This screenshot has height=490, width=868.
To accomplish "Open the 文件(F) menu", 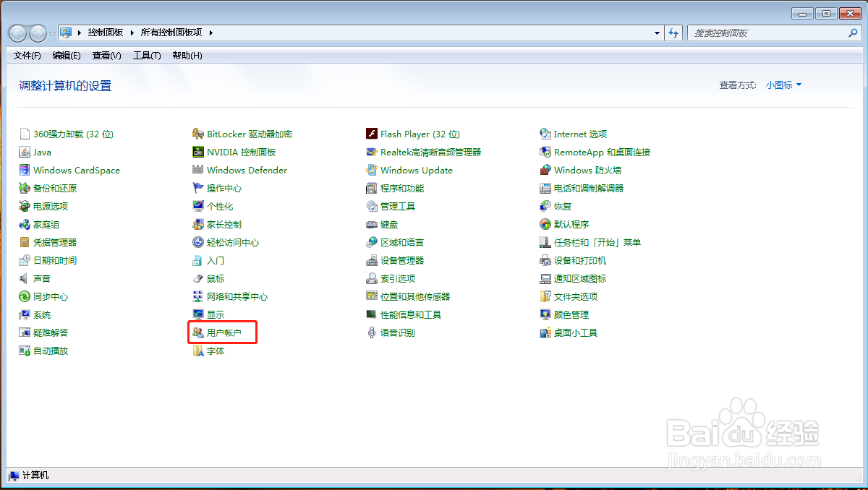I will tap(27, 56).
